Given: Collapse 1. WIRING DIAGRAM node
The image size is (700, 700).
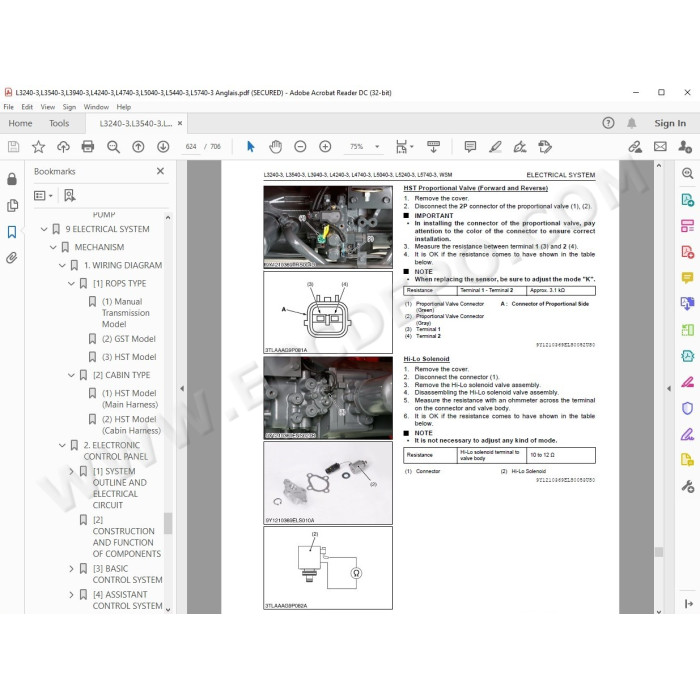Looking at the screenshot, I should [62, 265].
